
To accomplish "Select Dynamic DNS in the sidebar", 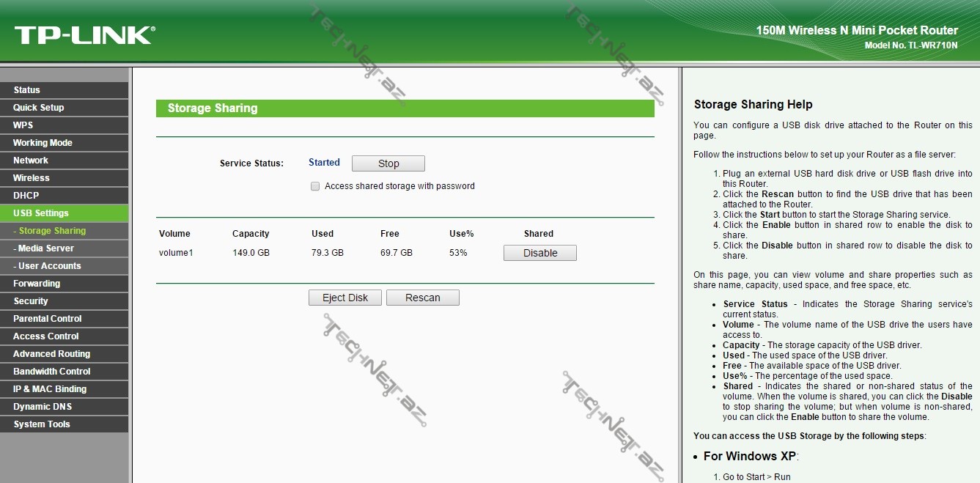I will coord(43,407).
